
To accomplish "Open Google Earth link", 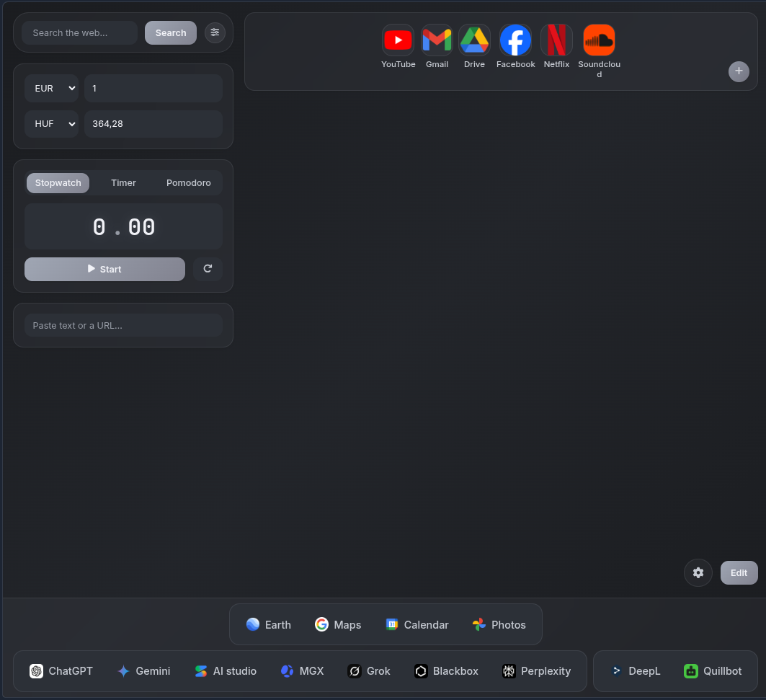I will coord(269,625).
